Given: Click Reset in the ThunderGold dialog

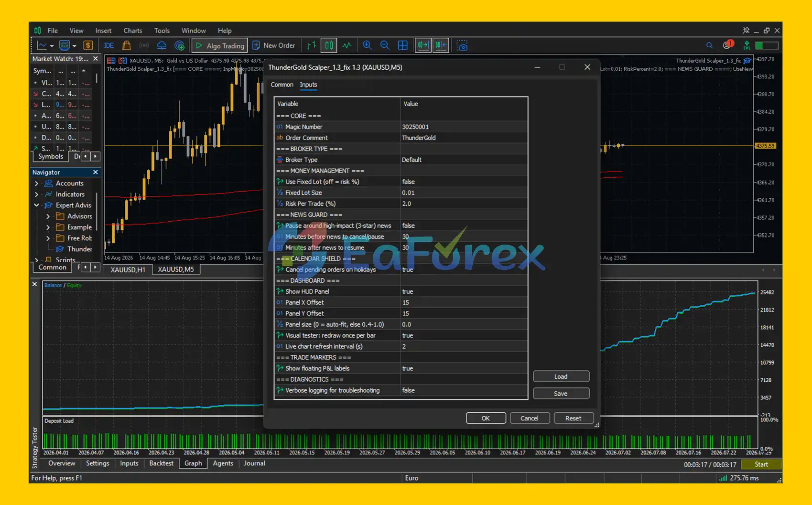Looking at the screenshot, I should (574, 418).
